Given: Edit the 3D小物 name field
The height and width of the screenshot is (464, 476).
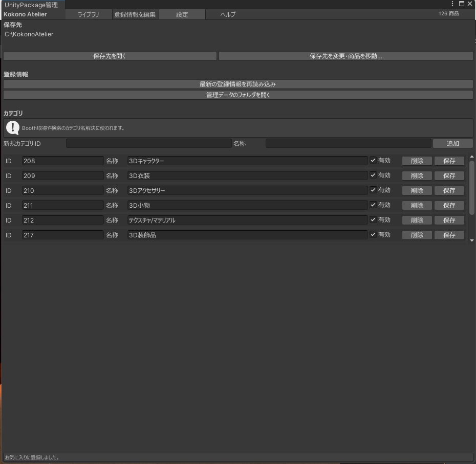Looking at the screenshot, I should [247, 206].
